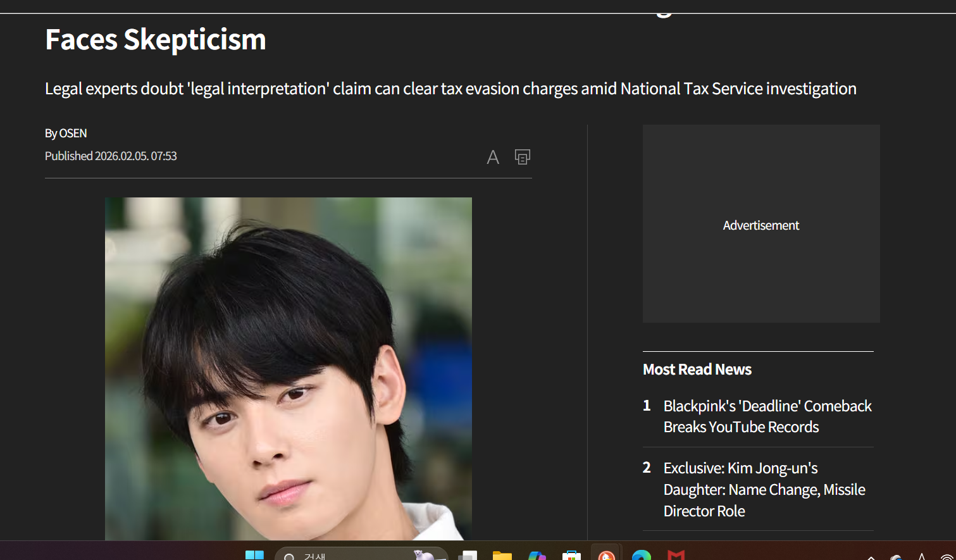Viewport: 956px width, 560px height.
Task: Open Microsoft Edge from the taskbar
Action: [x=641, y=556]
